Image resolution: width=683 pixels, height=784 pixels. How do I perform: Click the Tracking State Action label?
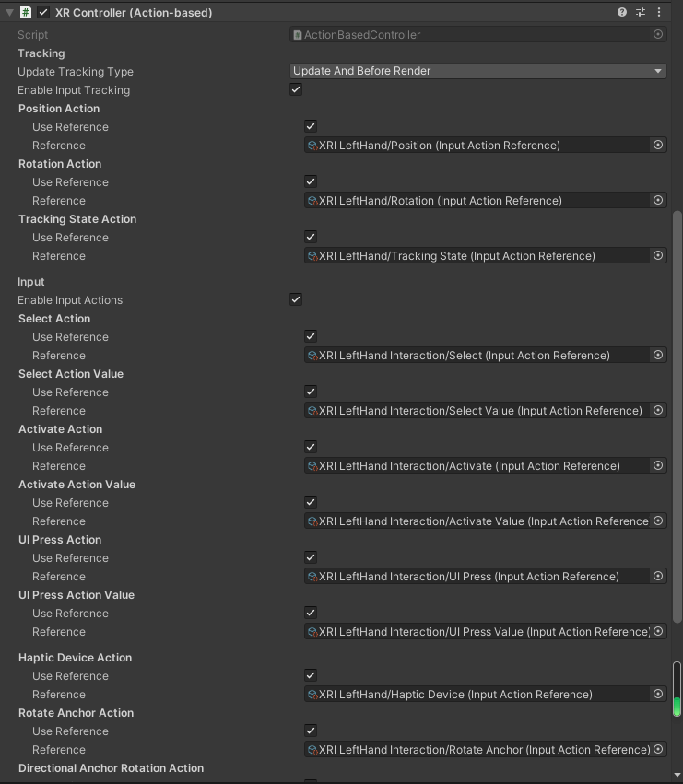77,219
